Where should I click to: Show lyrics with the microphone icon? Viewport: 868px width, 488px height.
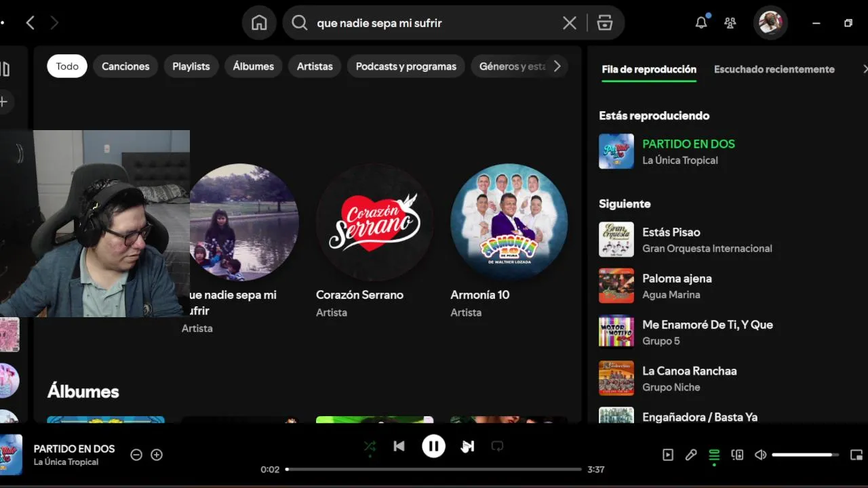tap(691, 455)
